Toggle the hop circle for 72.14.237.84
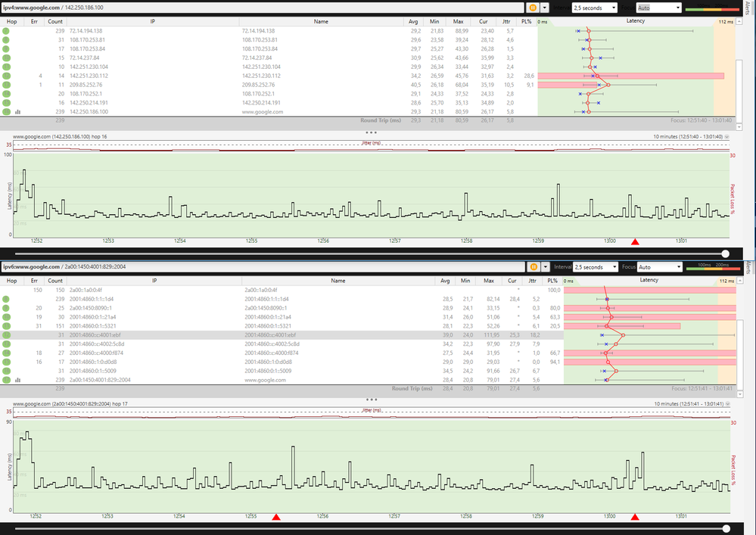The height and width of the screenshot is (535, 756). pos(6,58)
